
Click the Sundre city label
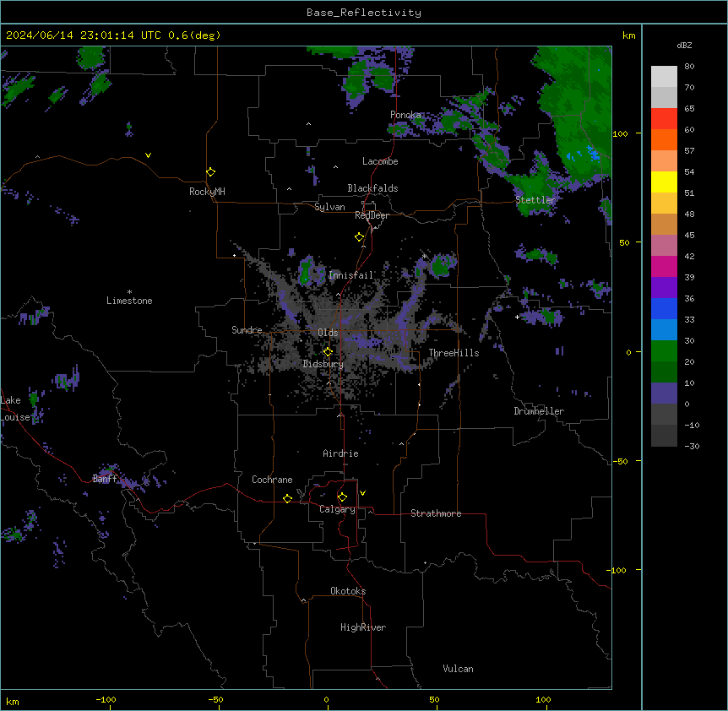[247, 330]
